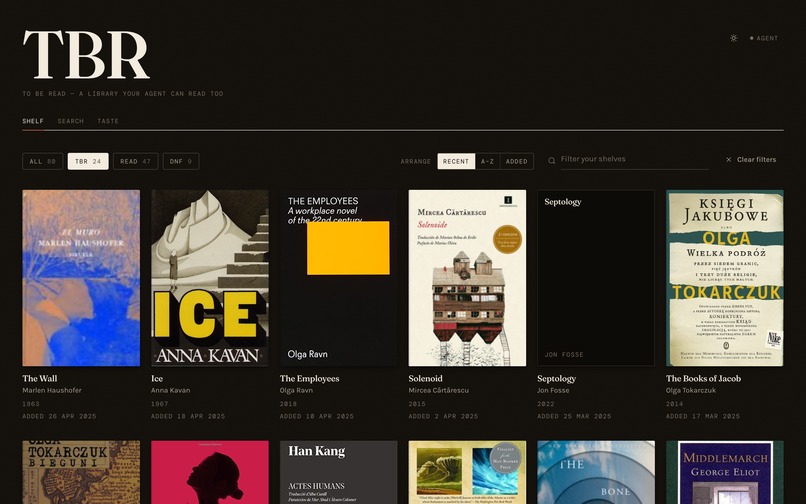Open the Ice book cover

click(x=210, y=278)
